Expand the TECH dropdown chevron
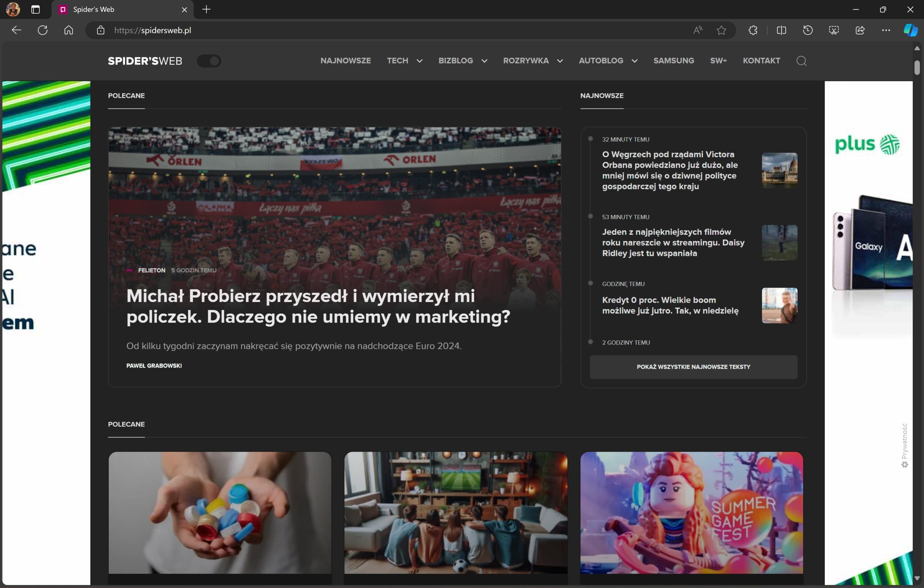 pos(419,61)
